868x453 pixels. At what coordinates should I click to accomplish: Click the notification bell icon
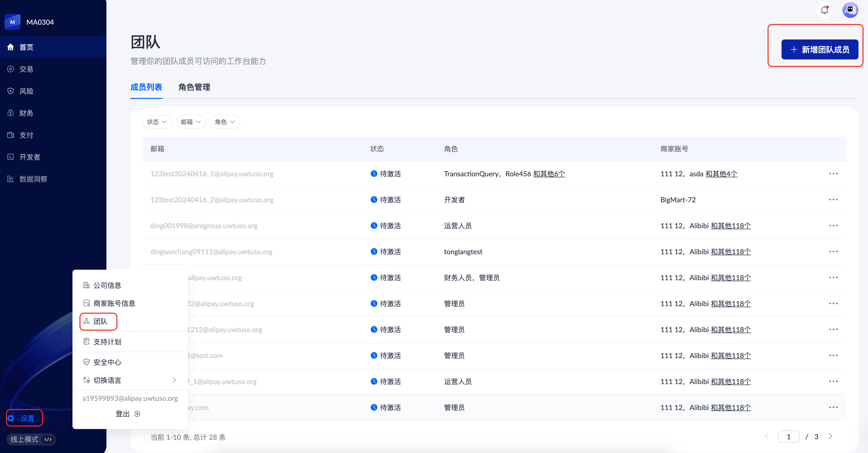pyautogui.click(x=824, y=10)
